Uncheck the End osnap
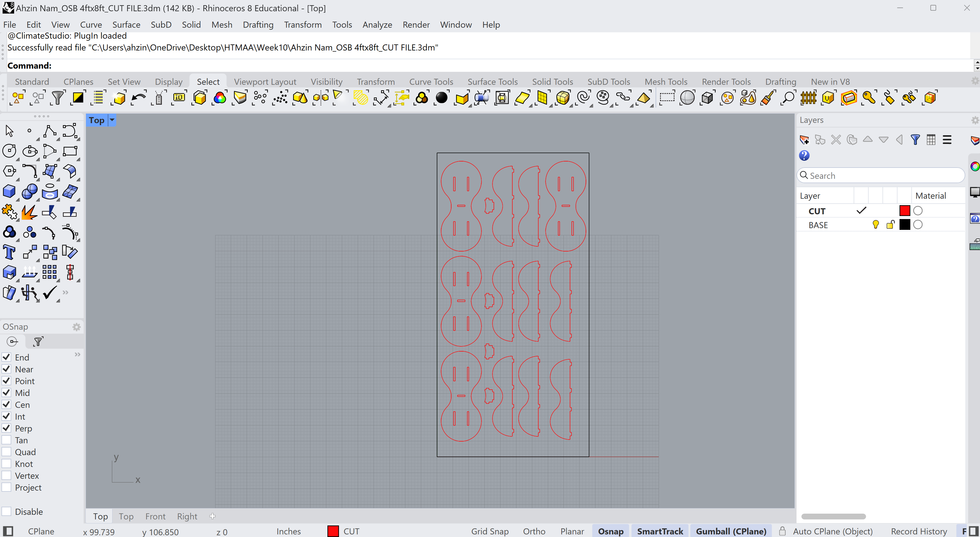 pyautogui.click(x=6, y=357)
